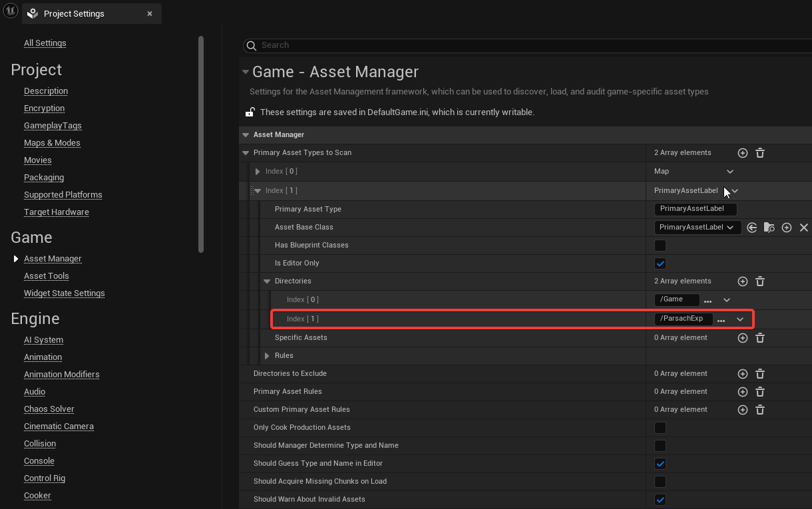Screen dimensions: 812x509
Task: Collapse the PrimaryAssetLabel Index [1] row
Action: 258,191
